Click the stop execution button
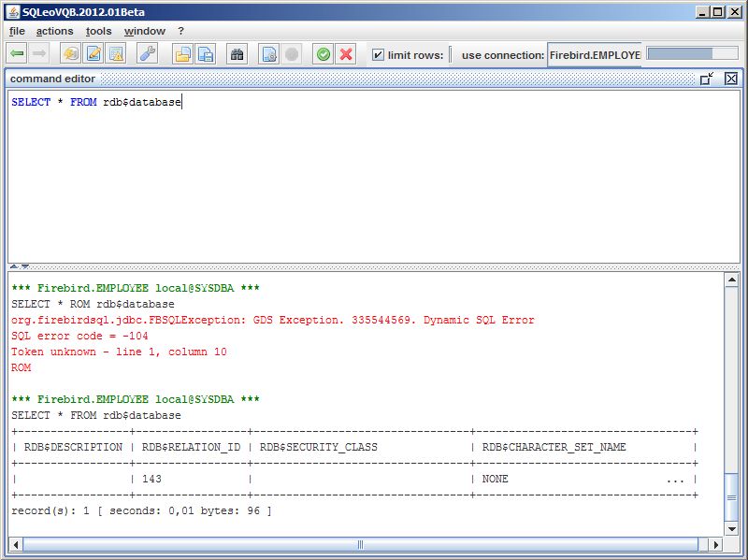 (x=291, y=53)
